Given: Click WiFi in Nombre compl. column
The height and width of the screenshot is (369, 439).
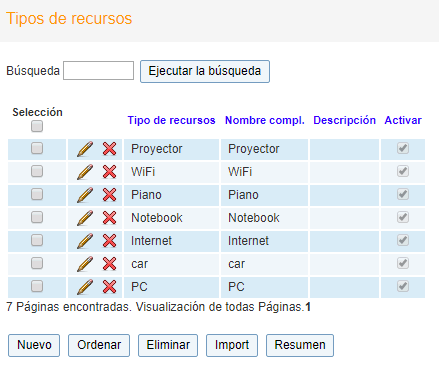Looking at the screenshot, I should (240, 172).
